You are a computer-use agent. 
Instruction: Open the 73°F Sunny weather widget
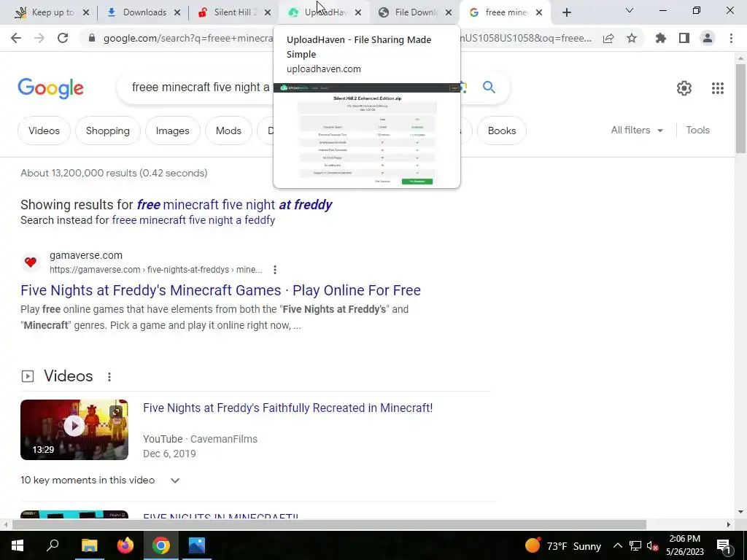pos(562,545)
